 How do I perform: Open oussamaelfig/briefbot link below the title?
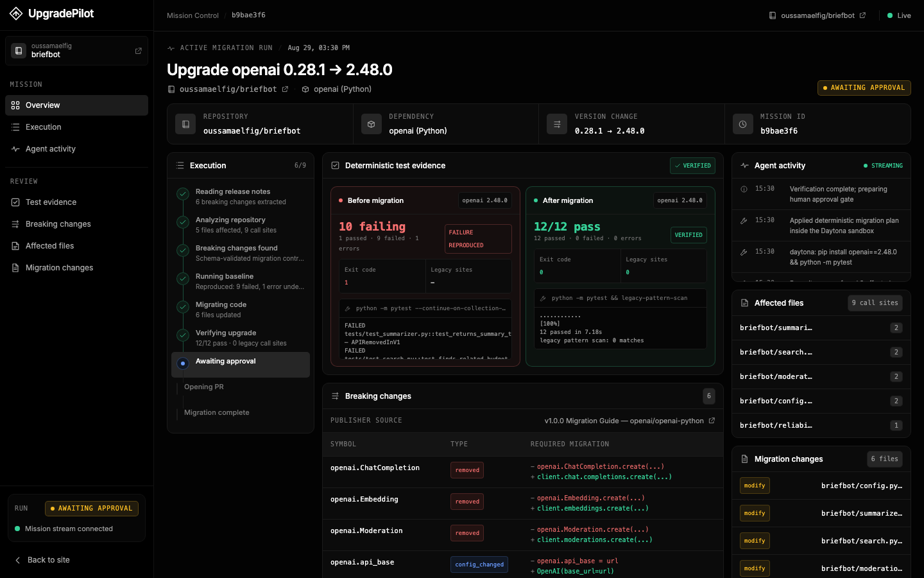228,89
